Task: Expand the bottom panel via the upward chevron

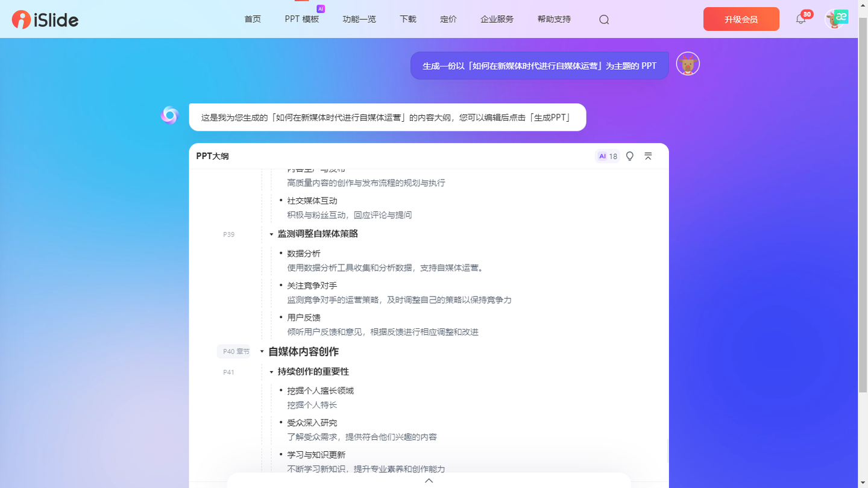Action: coord(429,480)
